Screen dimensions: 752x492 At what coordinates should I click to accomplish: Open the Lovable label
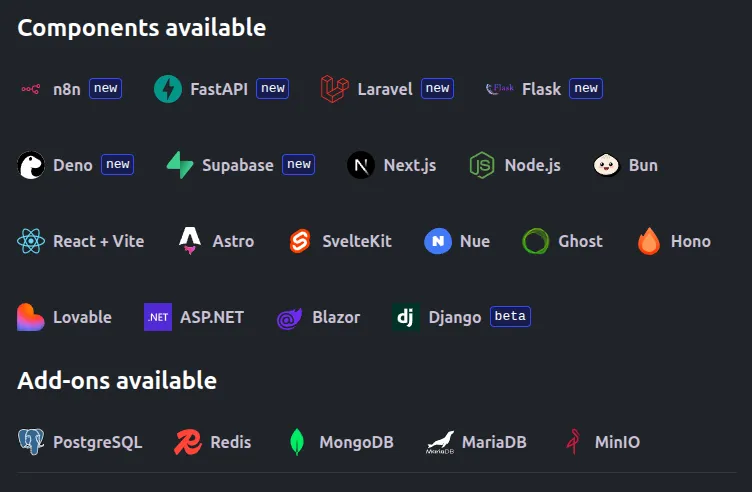tap(82, 317)
